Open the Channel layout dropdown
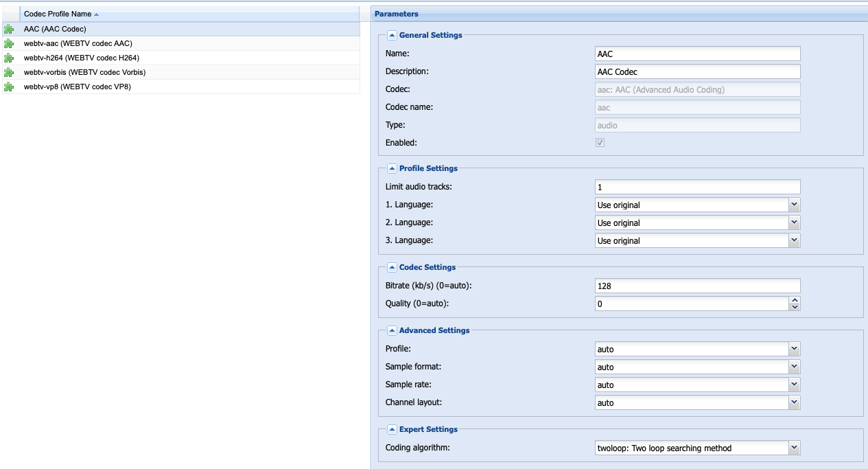Viewport: 868px width, 469px height. [795, 402]
